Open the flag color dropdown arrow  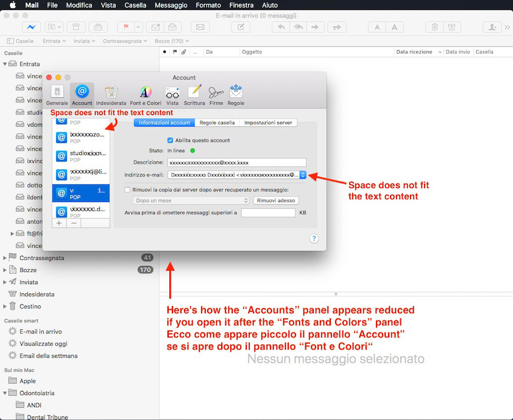(138, 27)
